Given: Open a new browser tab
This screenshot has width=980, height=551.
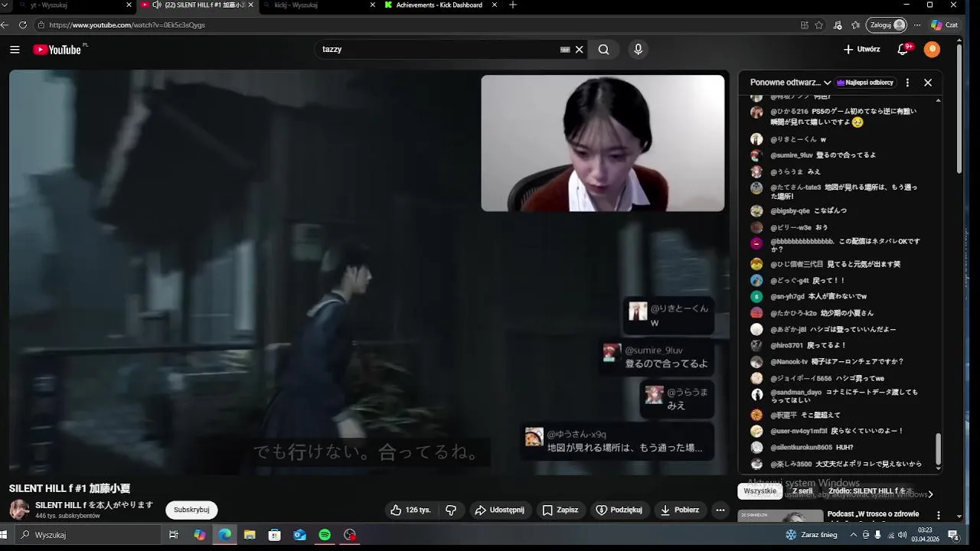Looking at the screenshot, I should 513,5.
